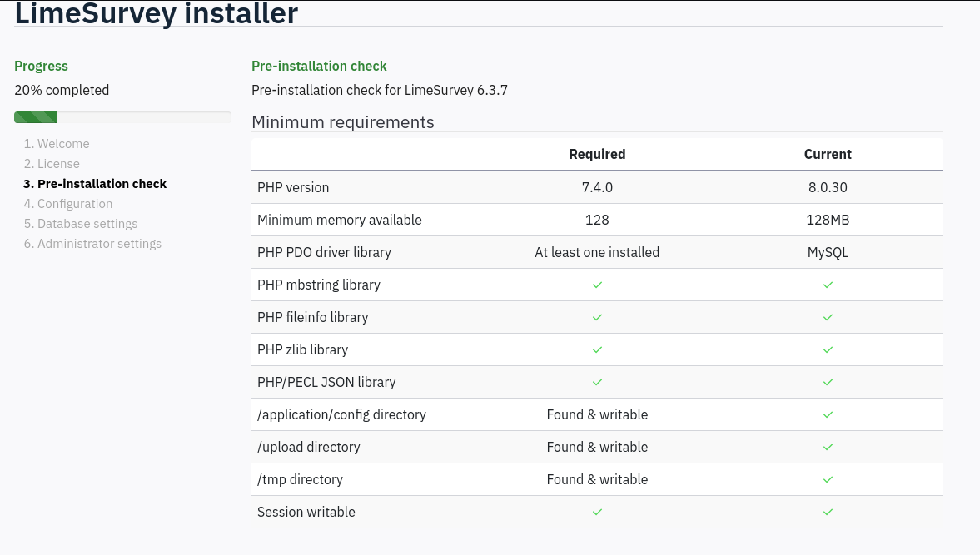Click the /tmp directory label
980x555 pixels.
(300, 479)
